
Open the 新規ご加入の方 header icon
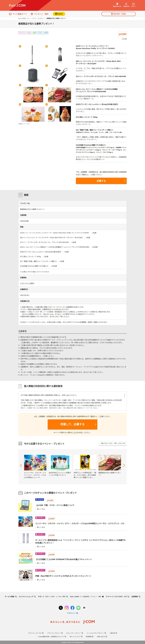click(117, 5)
